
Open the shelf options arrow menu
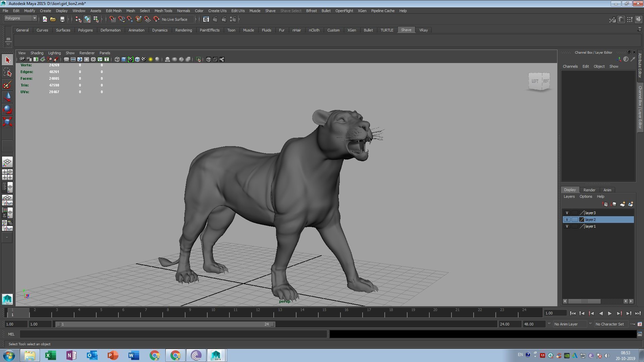[8, 45]
